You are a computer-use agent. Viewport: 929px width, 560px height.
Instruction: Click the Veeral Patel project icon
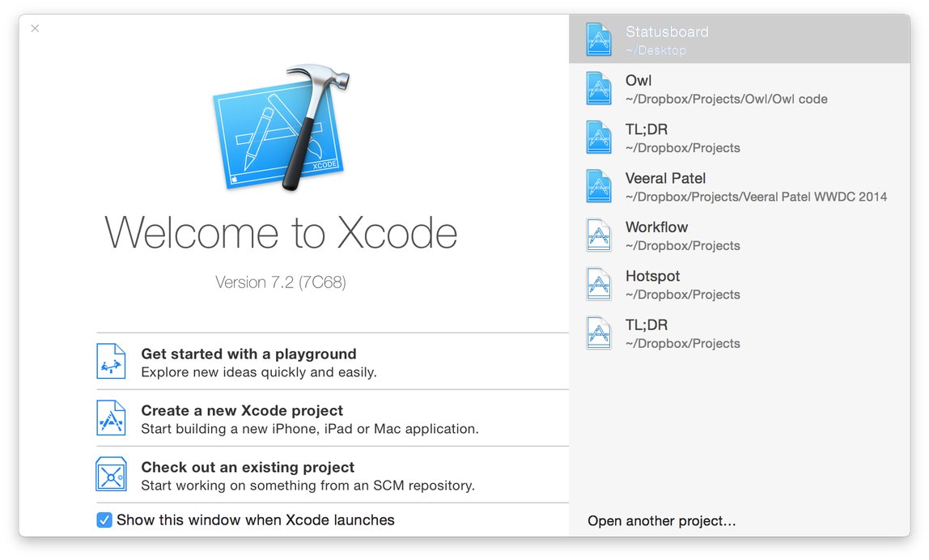click(x=598, y=186)
